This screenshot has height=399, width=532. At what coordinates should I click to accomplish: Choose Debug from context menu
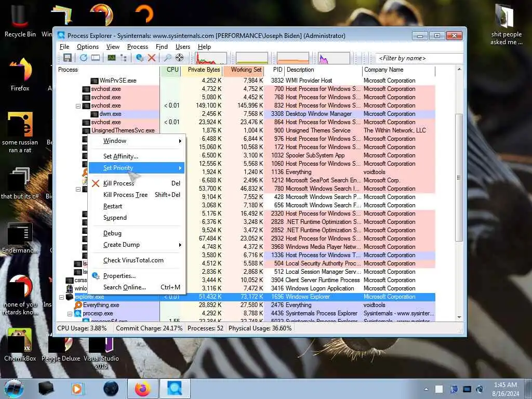pyautogui.click(x=137, y=233)
